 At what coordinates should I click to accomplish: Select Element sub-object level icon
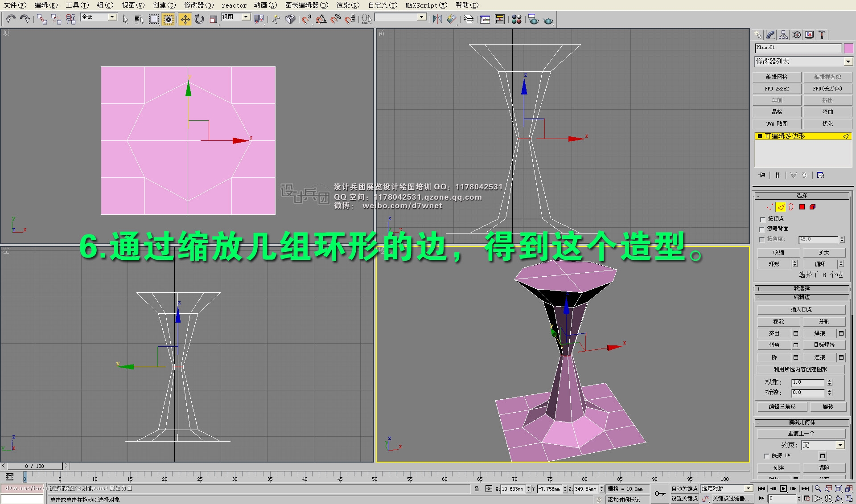[813, 207]
